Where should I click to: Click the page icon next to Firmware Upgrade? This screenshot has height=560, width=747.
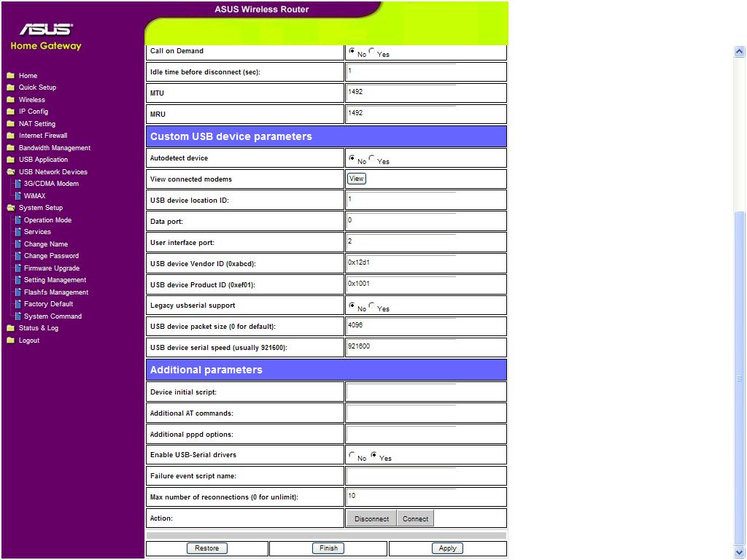18,268
